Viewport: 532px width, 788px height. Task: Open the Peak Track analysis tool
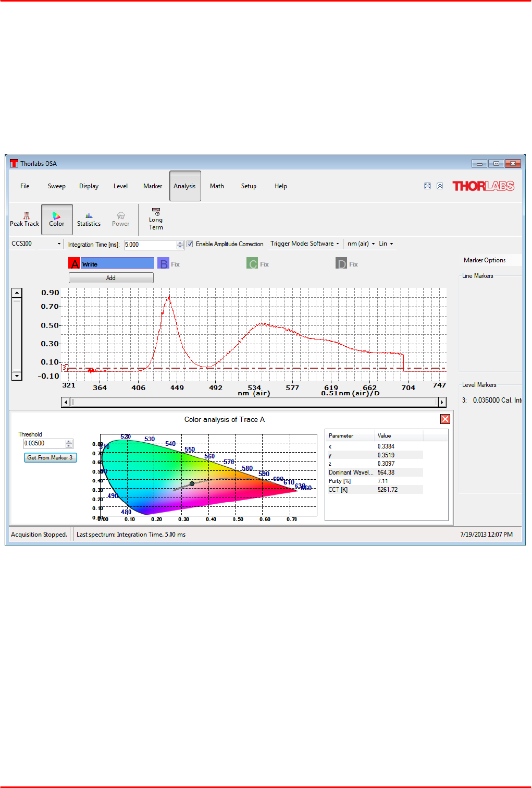(24, 219)
